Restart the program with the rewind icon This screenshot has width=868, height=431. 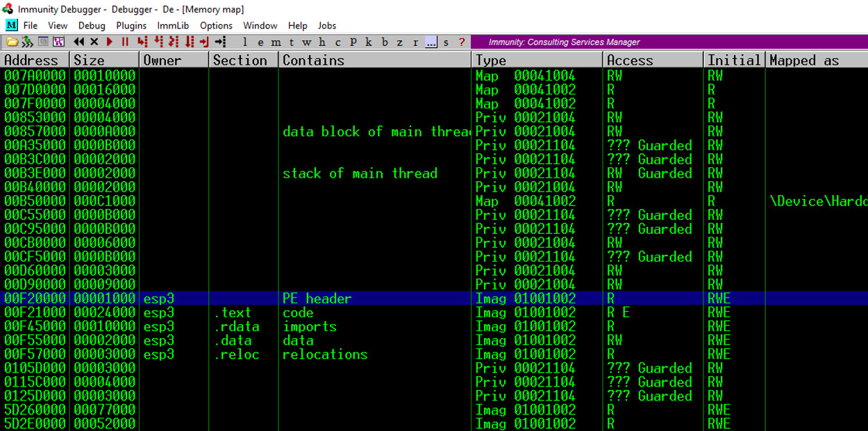(78, 42)
